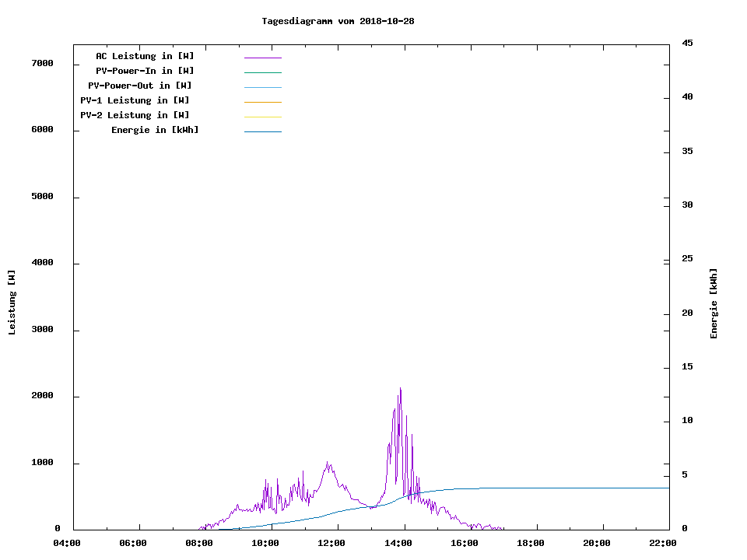Click the yellow PV-2 Leistung legend line sample
Screen dimensions: 747x560
point(262,117)
